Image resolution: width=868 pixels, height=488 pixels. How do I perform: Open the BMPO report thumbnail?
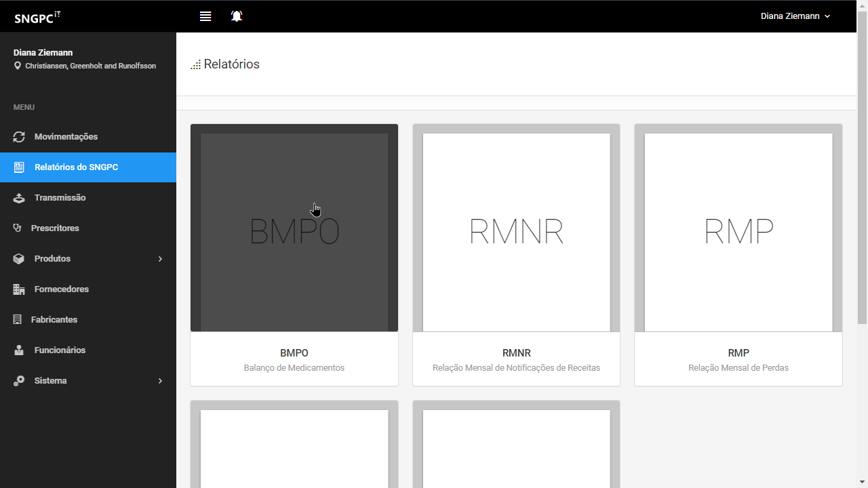pyautogui.click(x=294, y=228)
